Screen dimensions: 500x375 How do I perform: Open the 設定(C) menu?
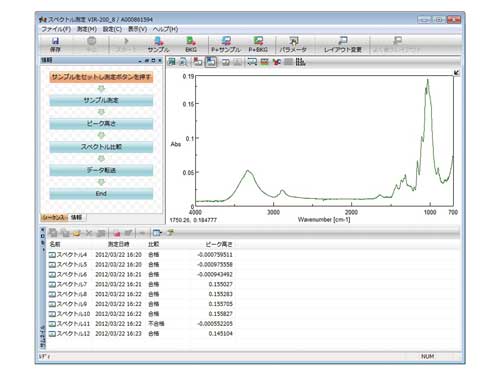click(112, 29)
